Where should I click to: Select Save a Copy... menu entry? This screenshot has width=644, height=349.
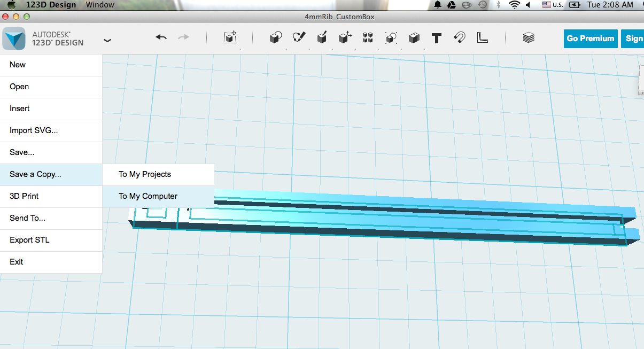[x=51, y=174]
